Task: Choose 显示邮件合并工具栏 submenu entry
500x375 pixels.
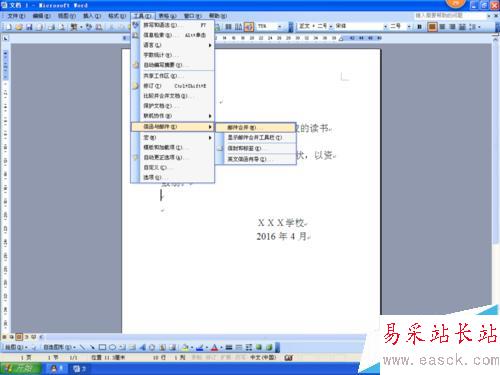Action: click(255, 137)
